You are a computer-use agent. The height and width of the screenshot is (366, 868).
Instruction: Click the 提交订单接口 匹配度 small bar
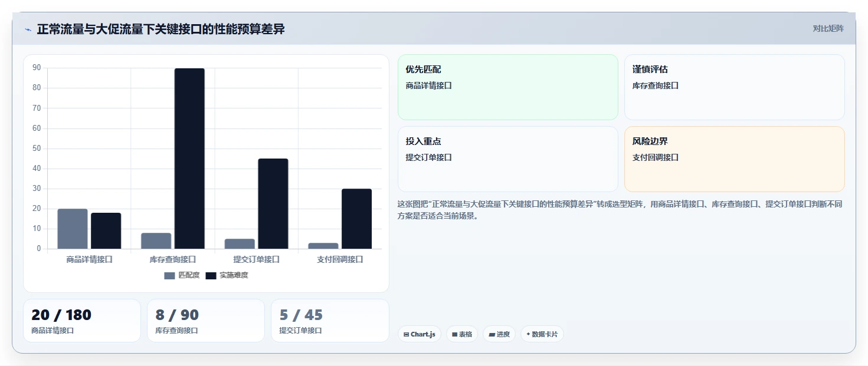pyautogui.click(x=240, y=243)
